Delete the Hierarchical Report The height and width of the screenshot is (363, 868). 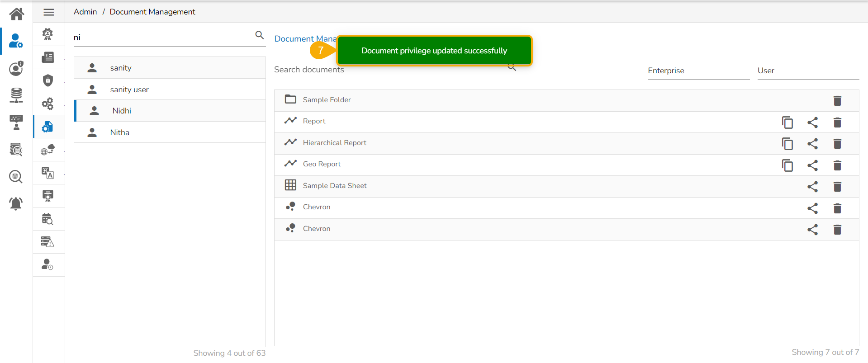(837, 144)
